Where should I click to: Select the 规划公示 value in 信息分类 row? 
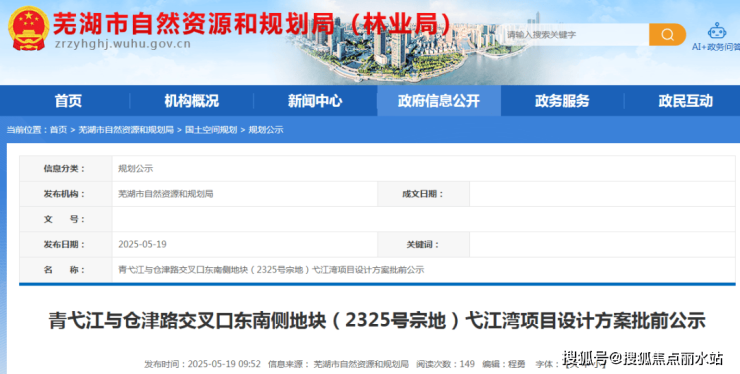pyautogui.click(x=135, y=169)
